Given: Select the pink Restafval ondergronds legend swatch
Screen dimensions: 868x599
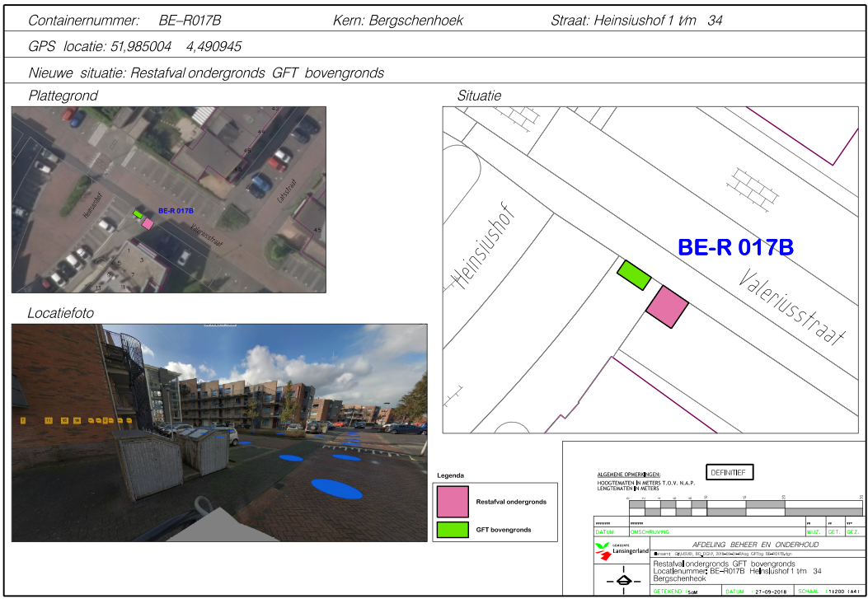Looking at the screenshot, I should tap(453, 501).
